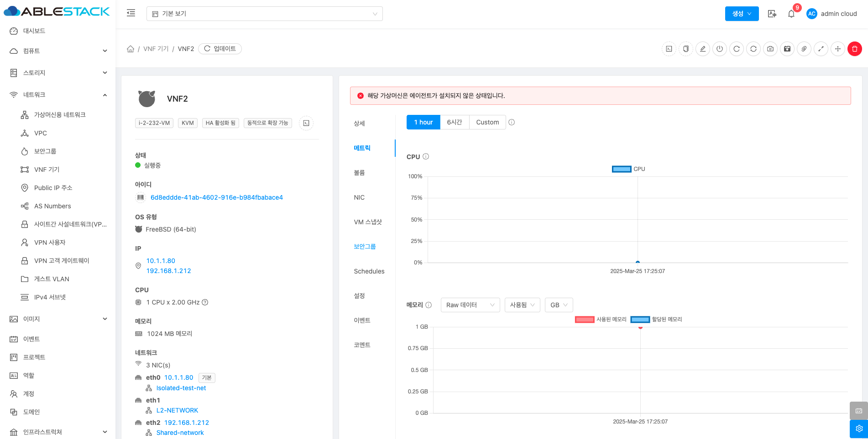The width and height of the screenshot is (868, 439).
Task: Select the 1 hour time range
Action: [423, 122]
